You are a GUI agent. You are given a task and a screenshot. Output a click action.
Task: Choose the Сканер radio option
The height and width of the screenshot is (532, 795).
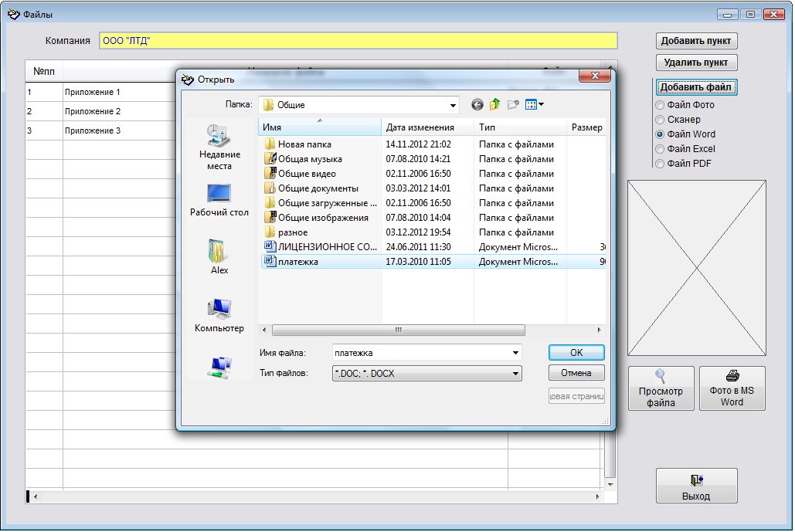[x=660, y=120]
